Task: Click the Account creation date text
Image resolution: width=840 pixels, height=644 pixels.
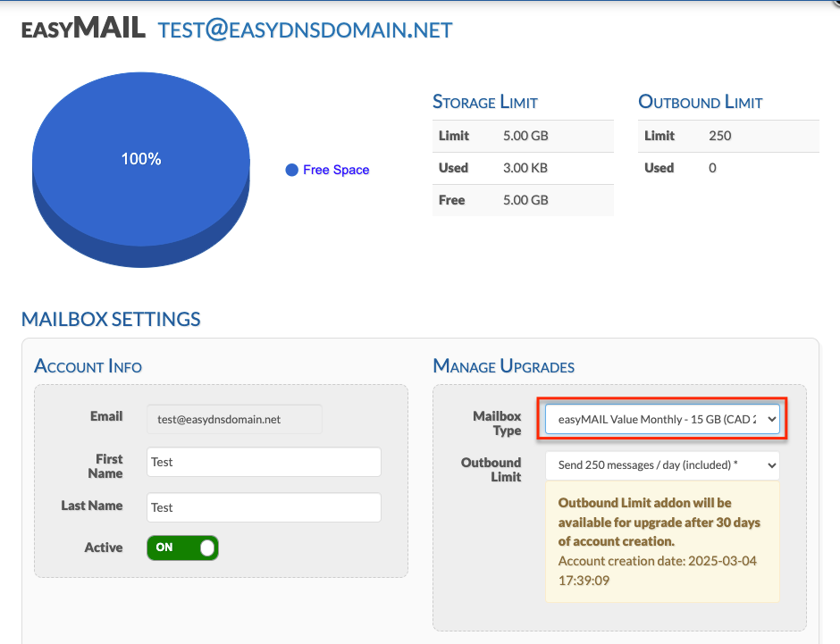Action: 658,571
